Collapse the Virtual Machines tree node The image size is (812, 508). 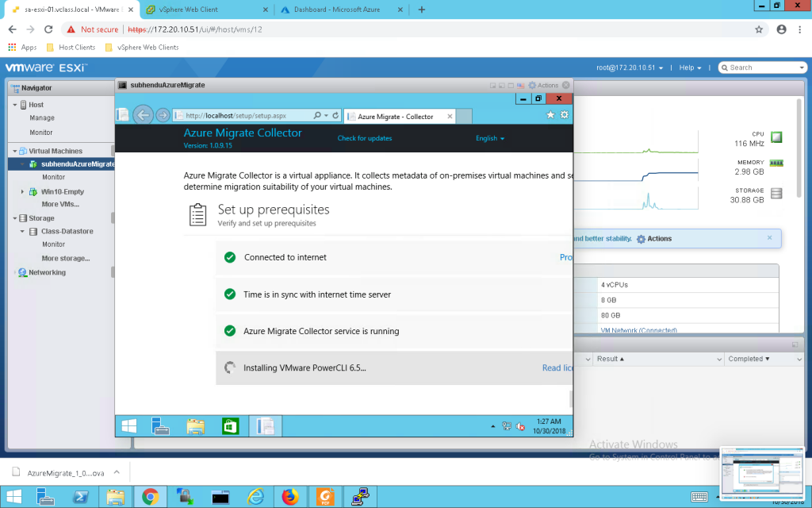pos(15,152)
